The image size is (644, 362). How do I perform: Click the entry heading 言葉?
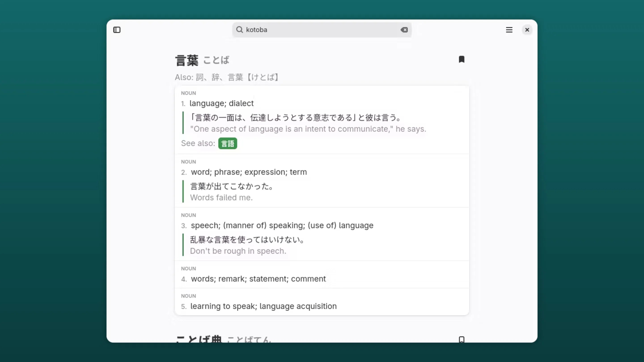pos(186,59)
